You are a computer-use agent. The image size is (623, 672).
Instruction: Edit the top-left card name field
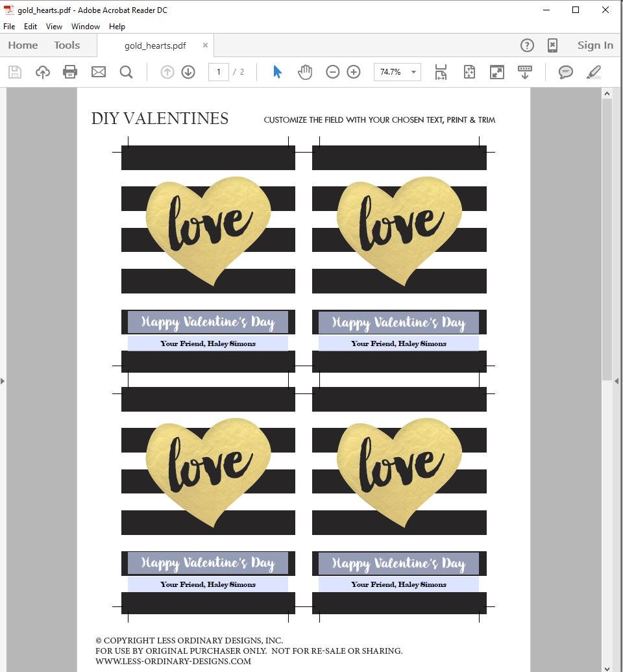click(x=208, y=343)
